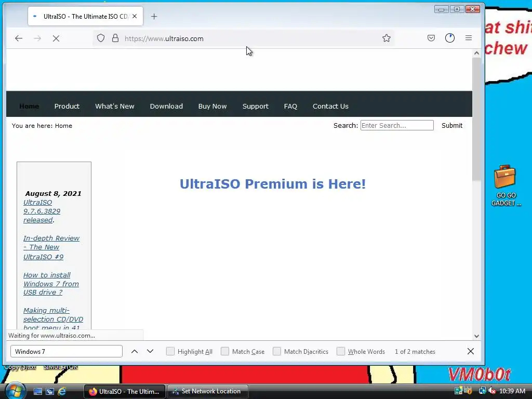Viewport: 532px width, 399px height.
Task: Click the page scrollbar down arrow
Action: [x=476, y=336]
